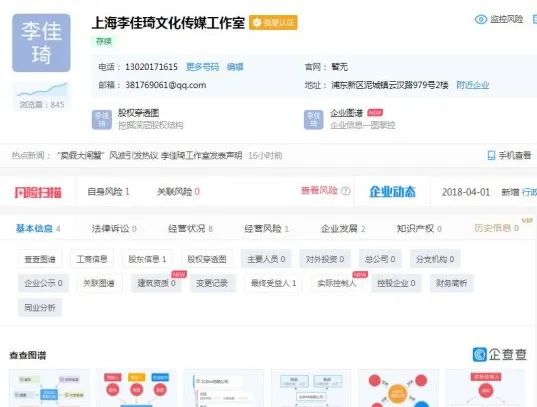Viewport: 537px width, 407px height.
Task: Click the question mark icon next to 查看风险
Action: tap(346, 190)
